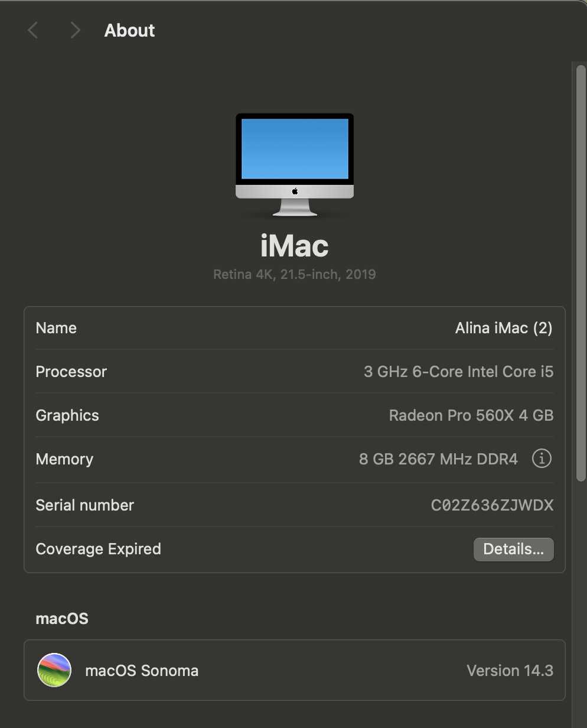Select the 3 GHz 6-Core Intel Core i5 value
This screenshot has width=587, height=728.
458,372
